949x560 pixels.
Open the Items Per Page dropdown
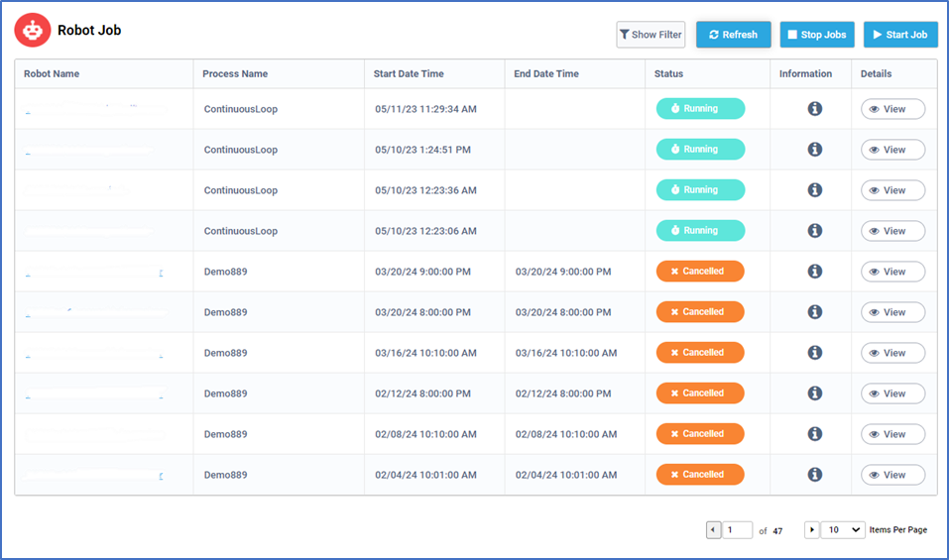[x=844, y=530]
